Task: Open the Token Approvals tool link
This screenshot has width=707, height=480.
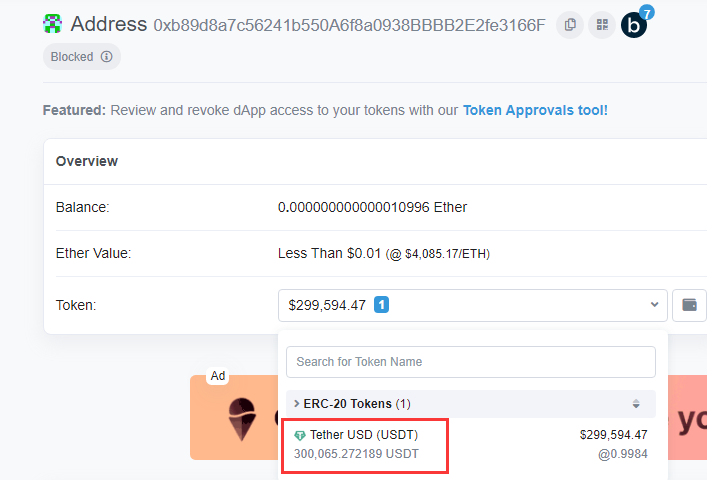Action: (x=535, y=110)
